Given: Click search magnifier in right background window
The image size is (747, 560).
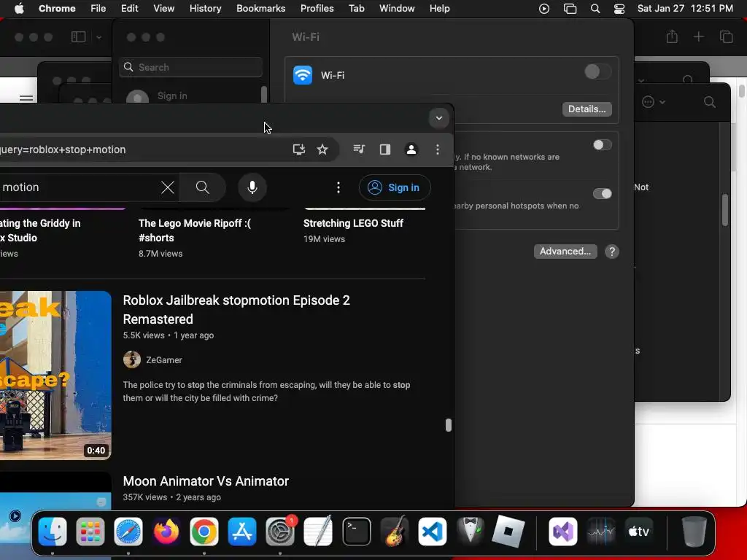Looking at the screenshot, I should [709, 102].
